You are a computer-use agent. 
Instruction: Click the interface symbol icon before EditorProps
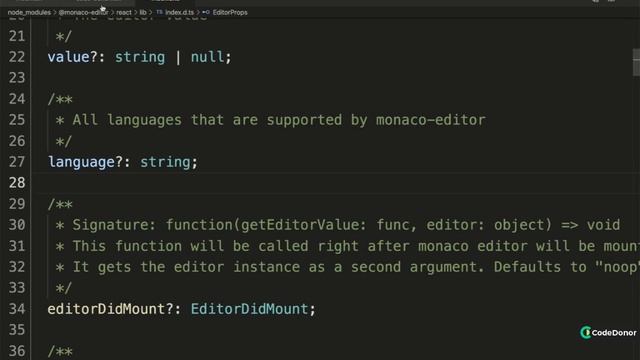(x=206, y=12)
